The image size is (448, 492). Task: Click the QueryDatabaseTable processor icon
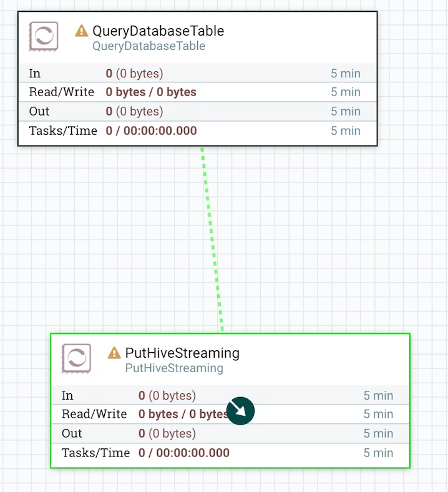pyautogui.click(x=44, y=36)
